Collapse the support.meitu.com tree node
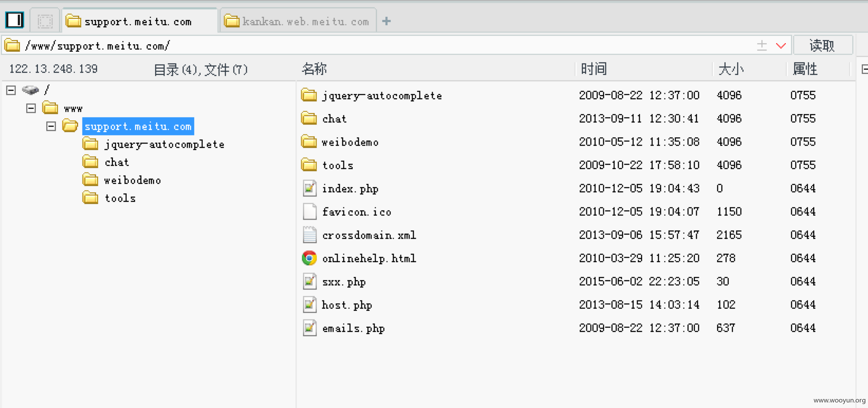868x408 pixels. [51, 126]
